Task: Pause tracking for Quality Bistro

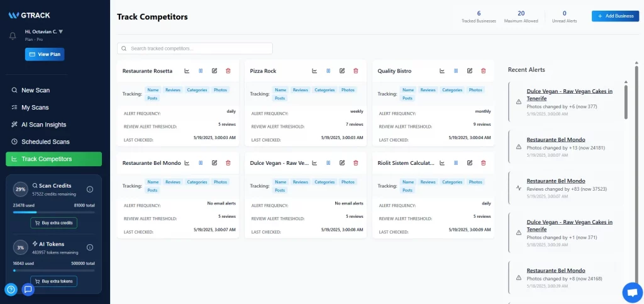Action: (456, 70)
